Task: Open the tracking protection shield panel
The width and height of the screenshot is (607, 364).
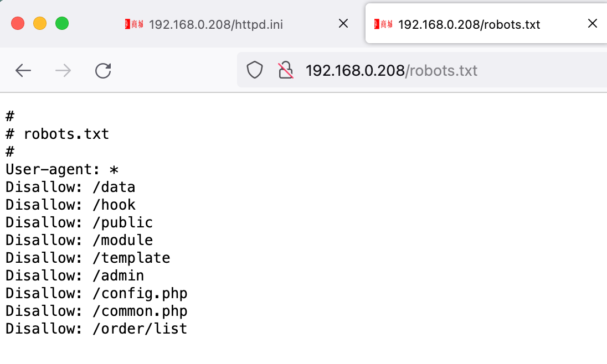Action: pos(254,71)
